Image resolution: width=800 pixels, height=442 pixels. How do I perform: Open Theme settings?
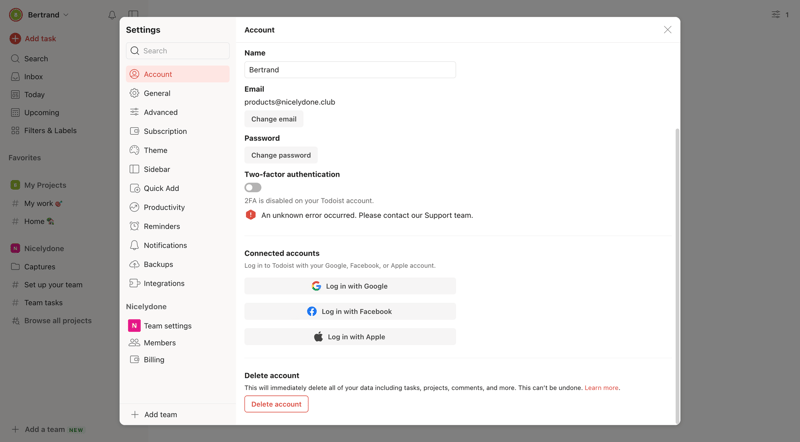178,150
